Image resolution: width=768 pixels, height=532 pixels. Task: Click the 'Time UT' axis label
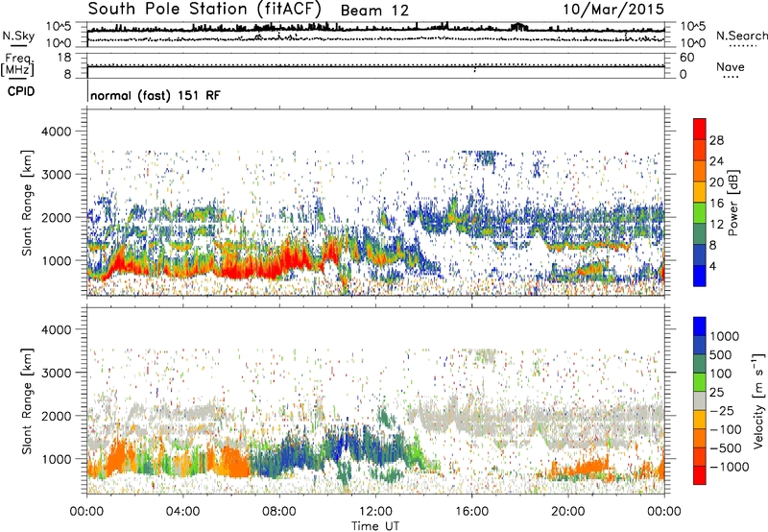point(375,526)
